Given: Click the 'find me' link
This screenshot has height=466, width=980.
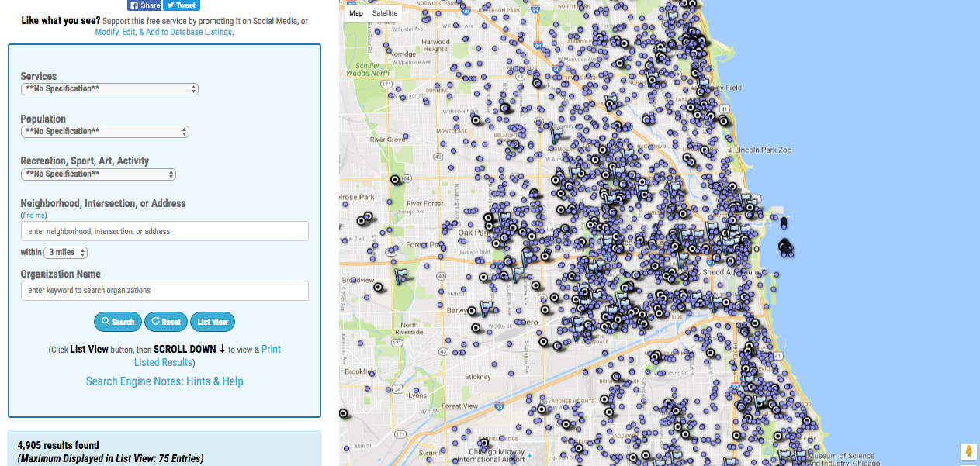Looking at the screenshot, I should click(34, 216).
